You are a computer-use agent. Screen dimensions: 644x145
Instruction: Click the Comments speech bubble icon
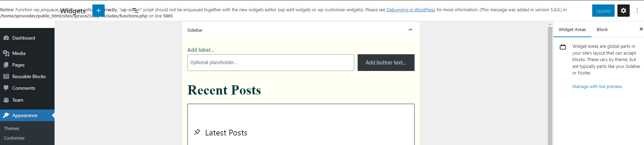6,88
